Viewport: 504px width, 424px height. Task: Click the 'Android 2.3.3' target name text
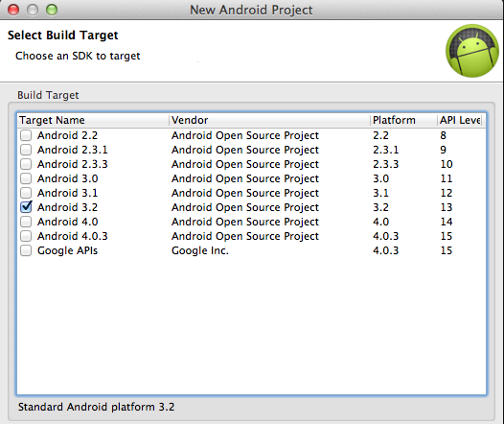point(72,164)
